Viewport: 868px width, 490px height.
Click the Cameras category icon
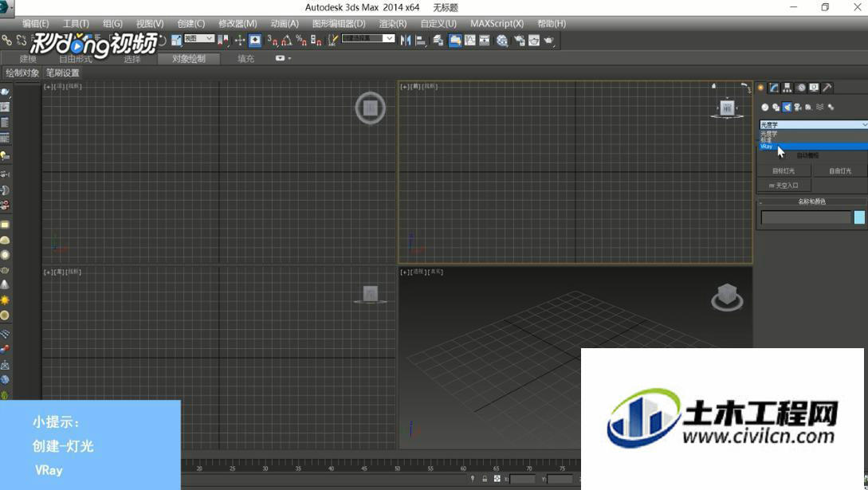tap(798, 108)
